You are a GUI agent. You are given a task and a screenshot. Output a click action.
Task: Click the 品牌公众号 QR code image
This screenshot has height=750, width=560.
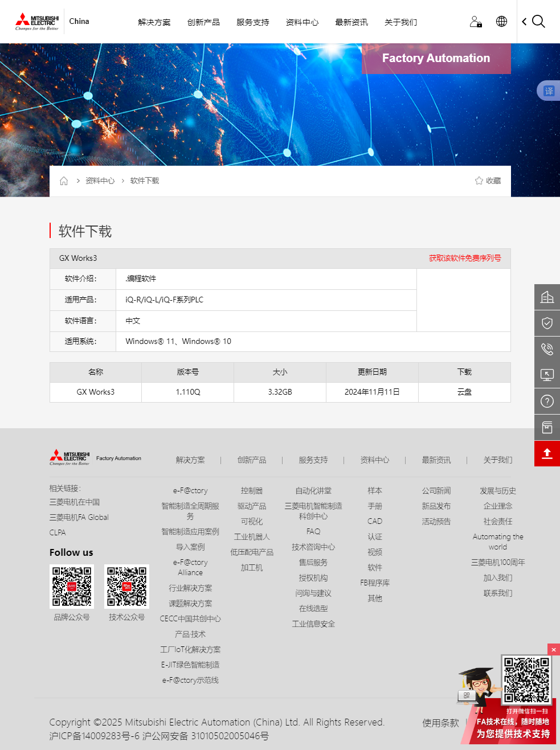72,587
